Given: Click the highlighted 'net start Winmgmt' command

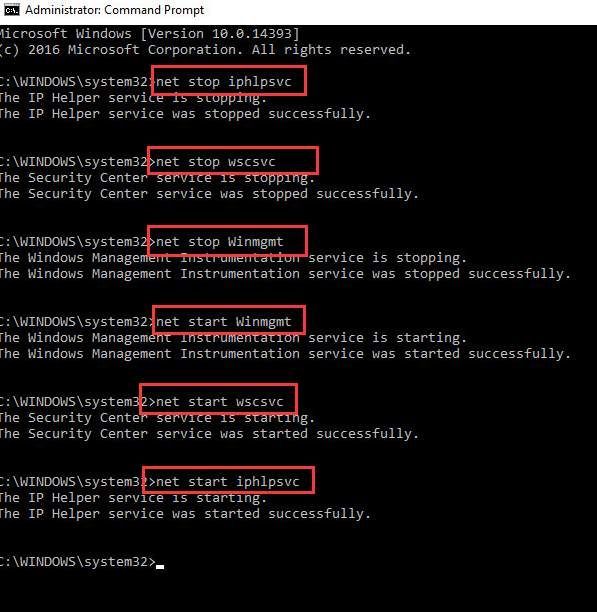Looking at the screenshot, I should point(224,322).
